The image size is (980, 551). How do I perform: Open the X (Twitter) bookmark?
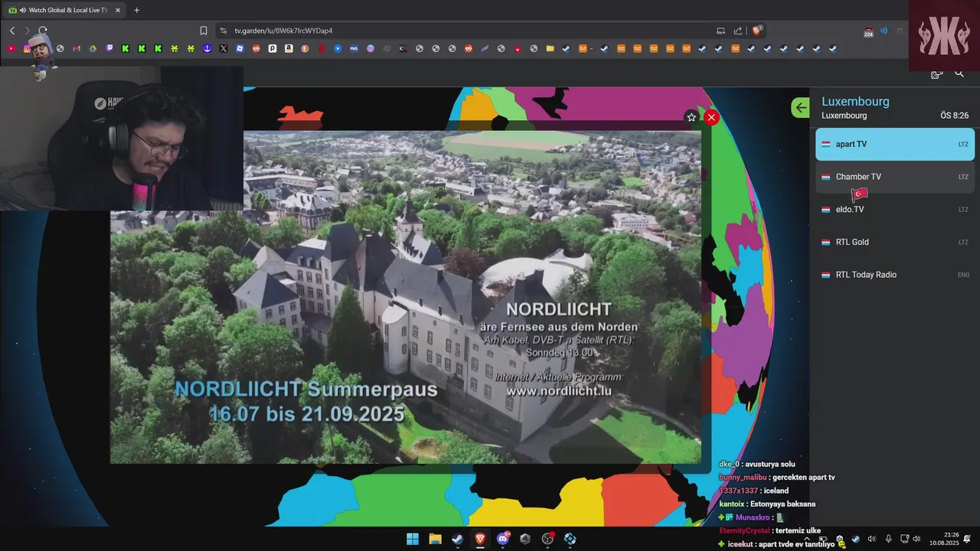pos(223,48)
